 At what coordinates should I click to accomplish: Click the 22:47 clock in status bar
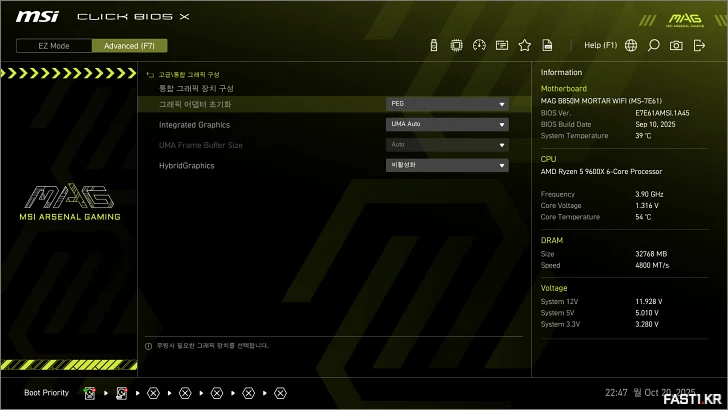(x=616, y=393)
